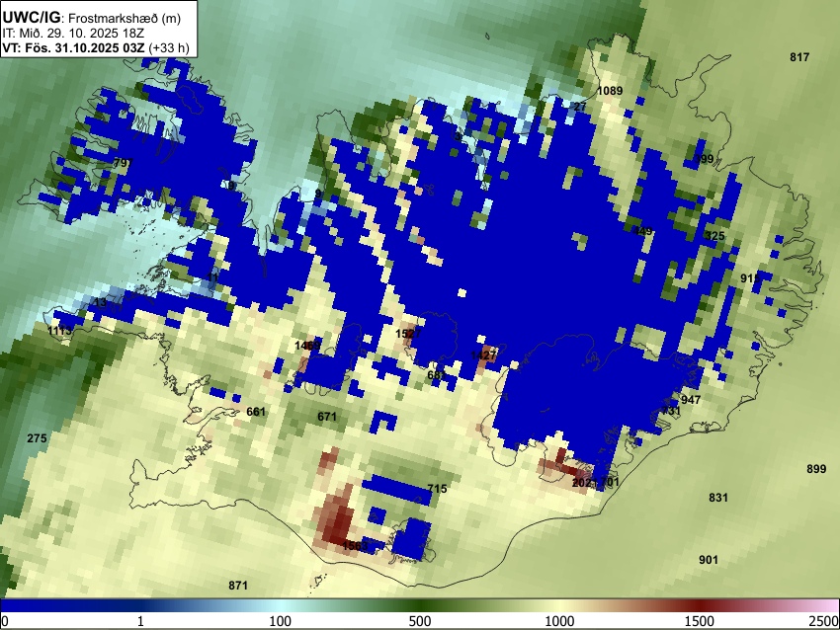
Task: Click the 1000 tick on the color scale
Action: tap(559, 621)
